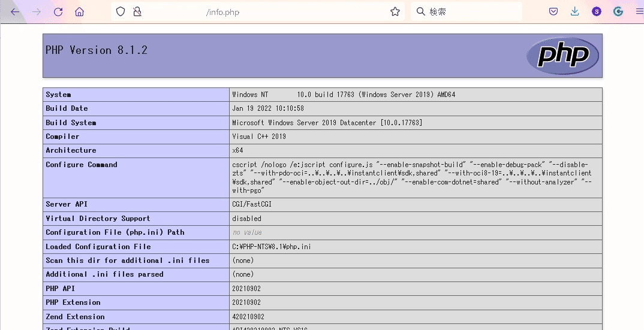This screenshot has width=644, height=330.
Task: Click the search magnifier icon
Action: coord(420,11)
